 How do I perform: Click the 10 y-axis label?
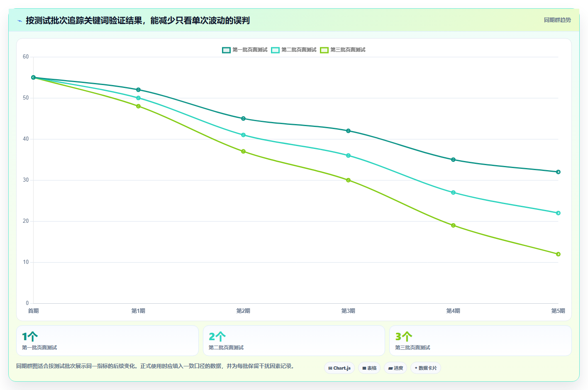pos(26,262)
